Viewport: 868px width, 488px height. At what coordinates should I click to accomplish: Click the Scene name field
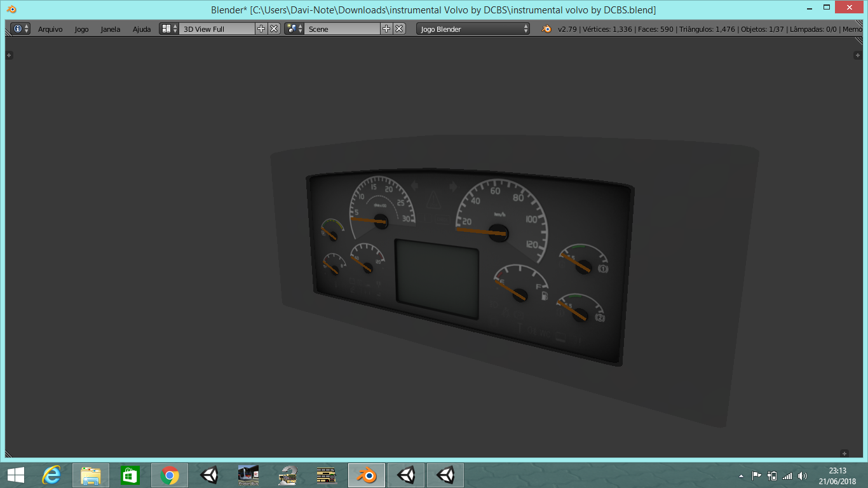[x=342, y=29]
